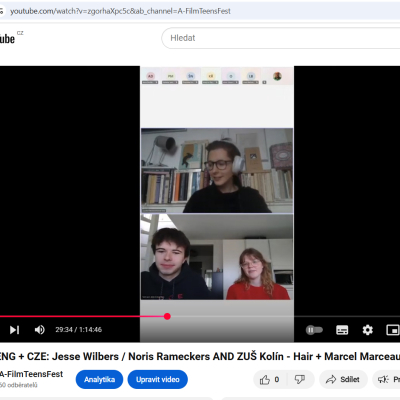Click the red progress bar scrubber handle
Screen dimensions: 400x400
(167, 316)
